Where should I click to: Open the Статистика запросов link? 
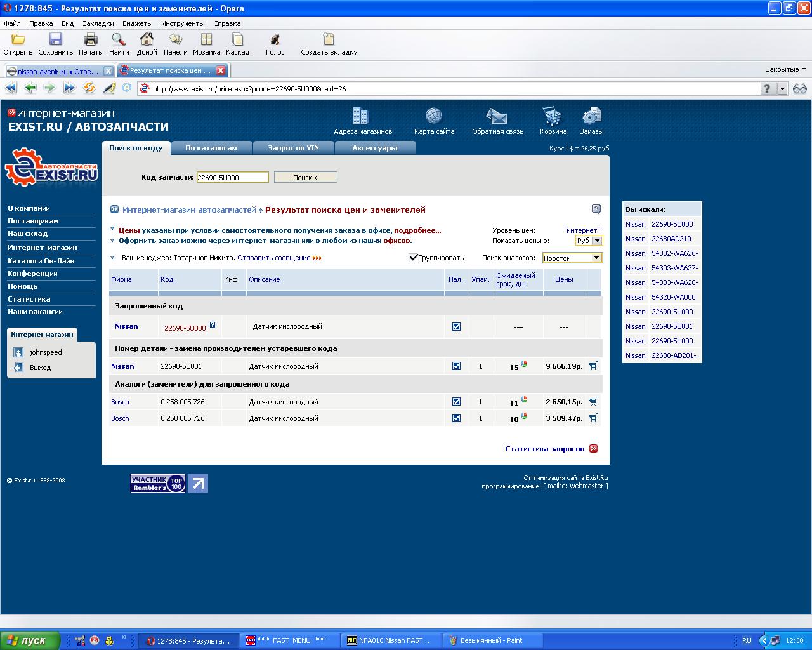[x=545, y=449]
